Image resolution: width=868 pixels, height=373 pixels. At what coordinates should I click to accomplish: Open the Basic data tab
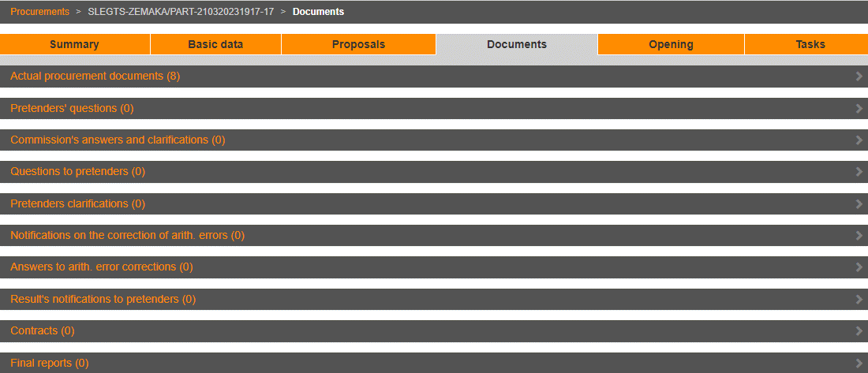[215, 45]
